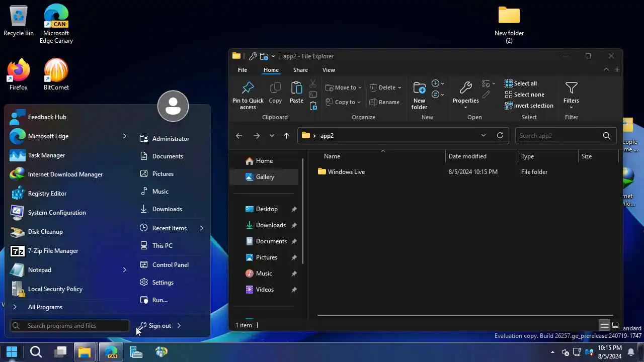Click Select none in the ribbon
Viewport: 644px width, 362px height.
[524, 95]
